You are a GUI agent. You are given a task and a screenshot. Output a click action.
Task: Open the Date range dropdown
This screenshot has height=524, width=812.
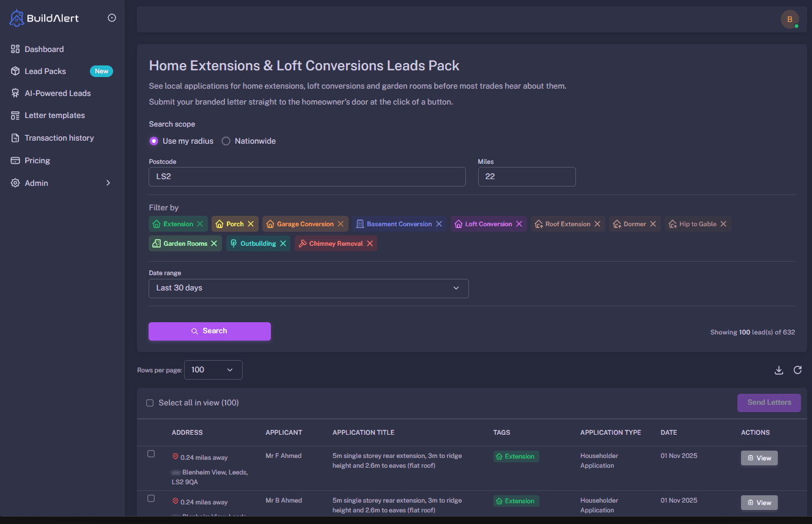pyautogui.click(x=308, y=288)
